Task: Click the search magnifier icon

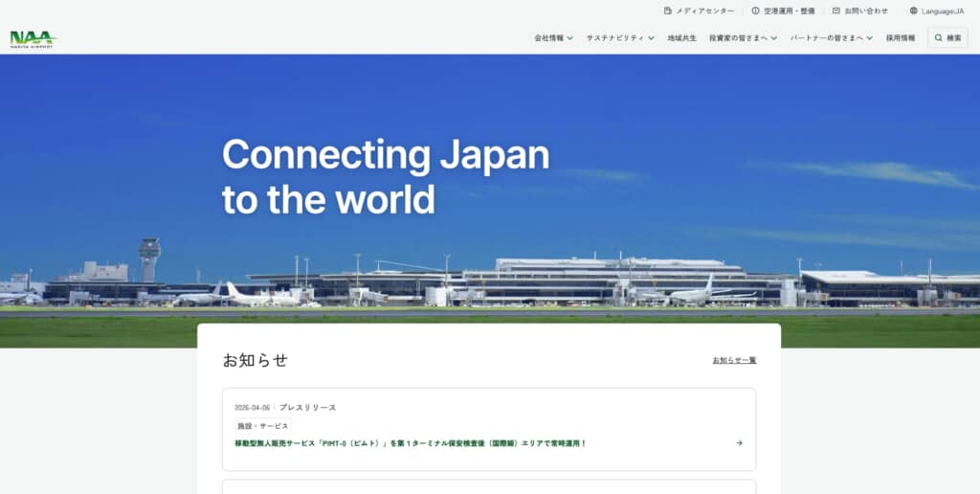Action: click(x=938, y=38)
